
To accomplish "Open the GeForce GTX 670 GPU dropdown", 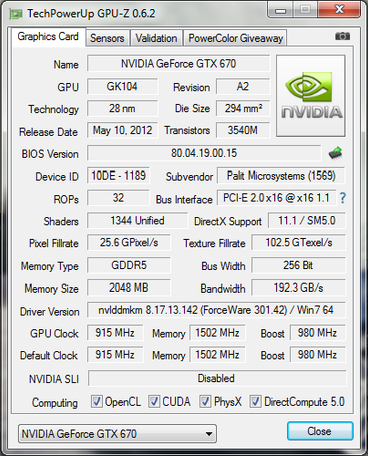I will coord(117,433).
